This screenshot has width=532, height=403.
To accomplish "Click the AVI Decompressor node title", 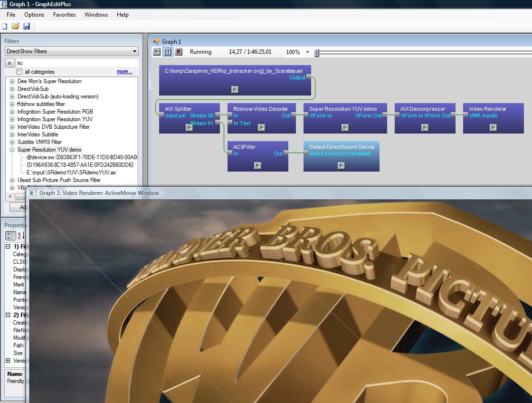I will [422, 109].
